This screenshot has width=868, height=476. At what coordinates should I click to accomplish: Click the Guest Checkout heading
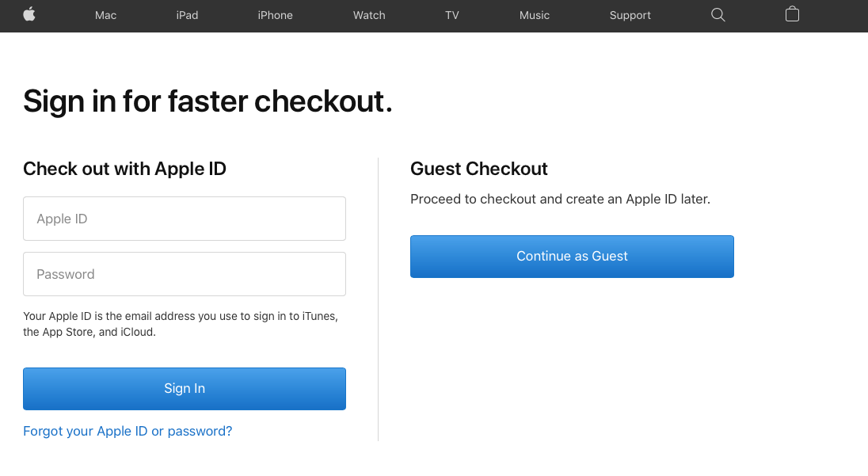[x=479, y=169]
